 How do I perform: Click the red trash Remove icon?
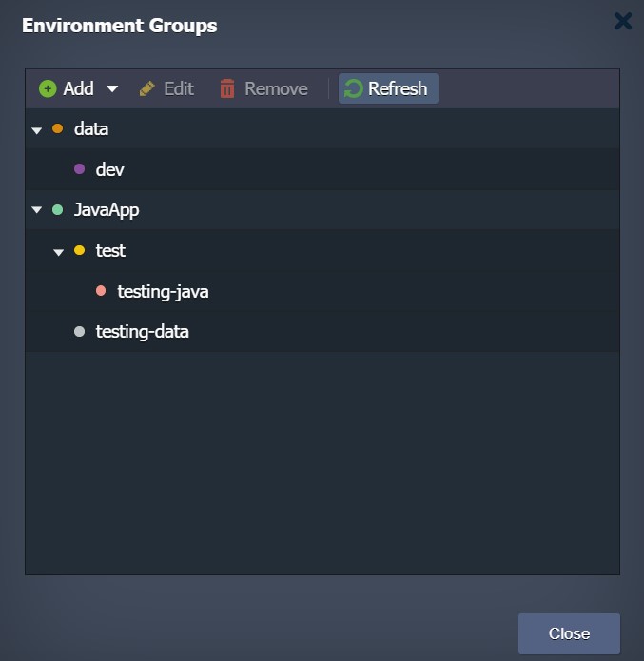pos(227,88)
